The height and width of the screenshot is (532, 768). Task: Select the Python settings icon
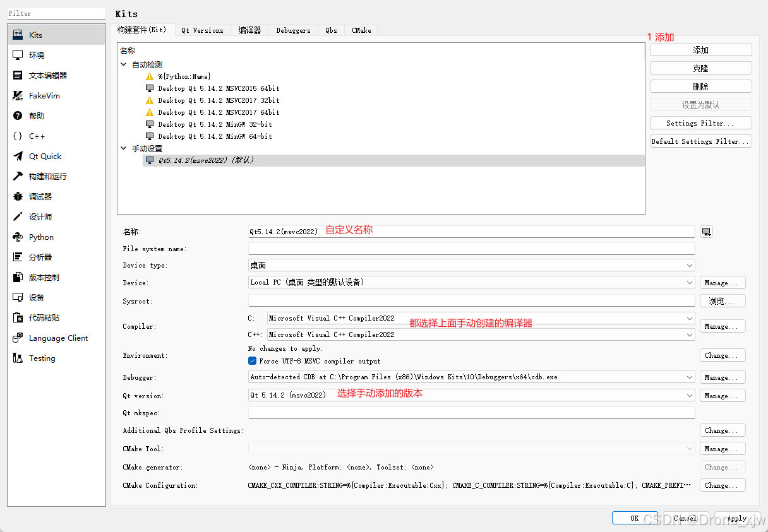18,237
